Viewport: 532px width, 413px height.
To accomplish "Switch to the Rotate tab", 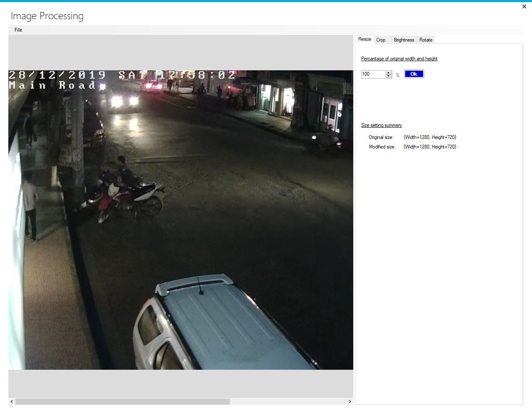I will 426,40.
